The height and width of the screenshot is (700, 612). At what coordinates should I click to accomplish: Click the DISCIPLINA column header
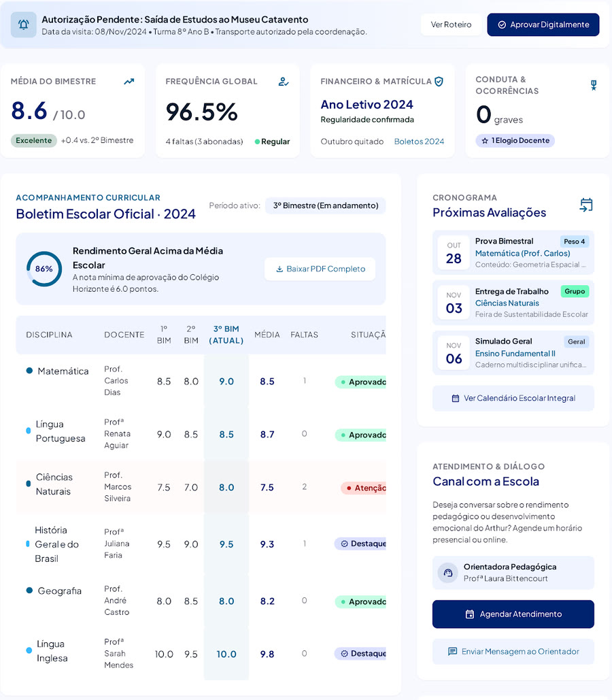(49, 335)
